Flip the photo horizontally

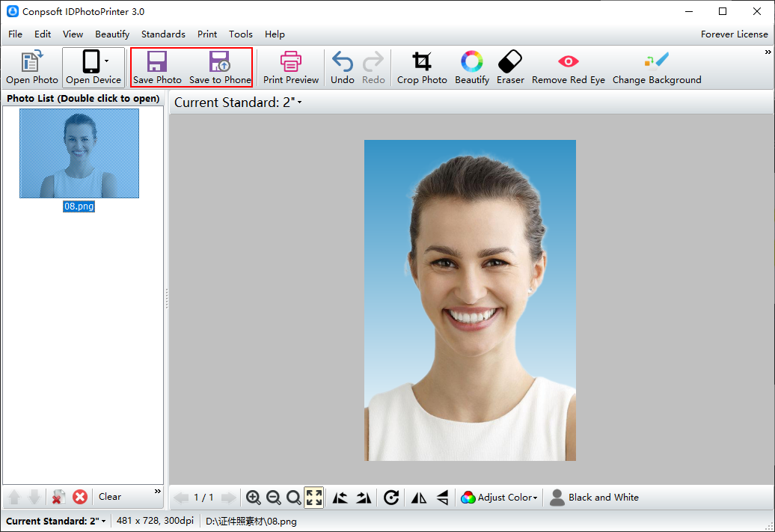[x=419, y=498]
